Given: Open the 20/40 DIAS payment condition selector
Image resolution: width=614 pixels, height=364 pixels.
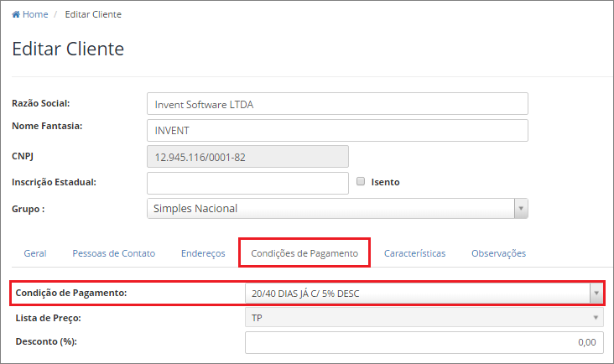Looking at the screenshot, I should click(x=424, y=294).
